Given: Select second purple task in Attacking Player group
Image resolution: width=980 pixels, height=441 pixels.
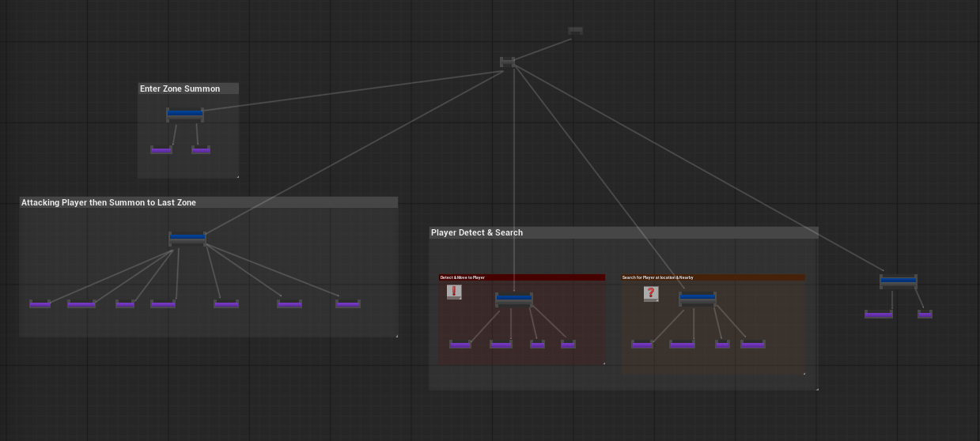Looking at the screenshot, I should pyautogui.click(x=81, y=303).
